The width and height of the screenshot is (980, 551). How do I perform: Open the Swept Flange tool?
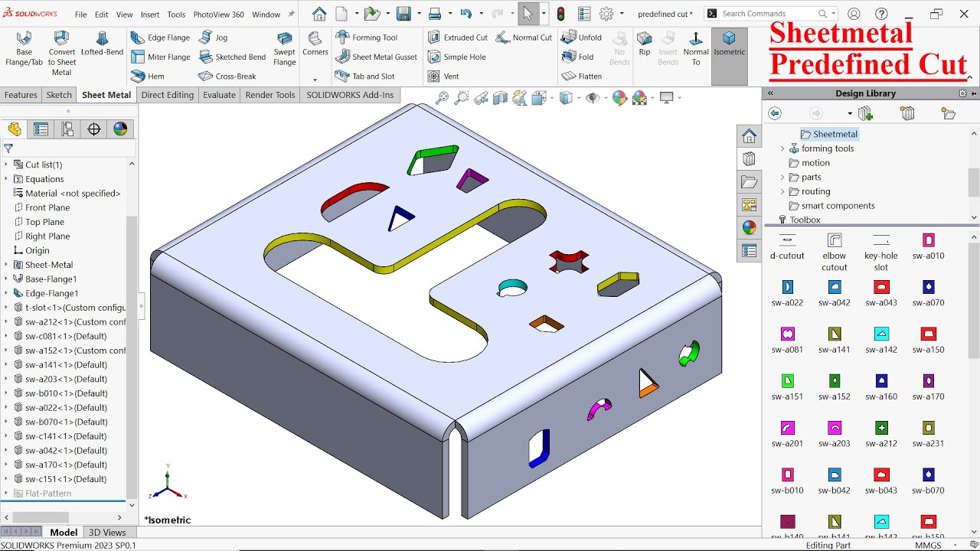(285, 48)
